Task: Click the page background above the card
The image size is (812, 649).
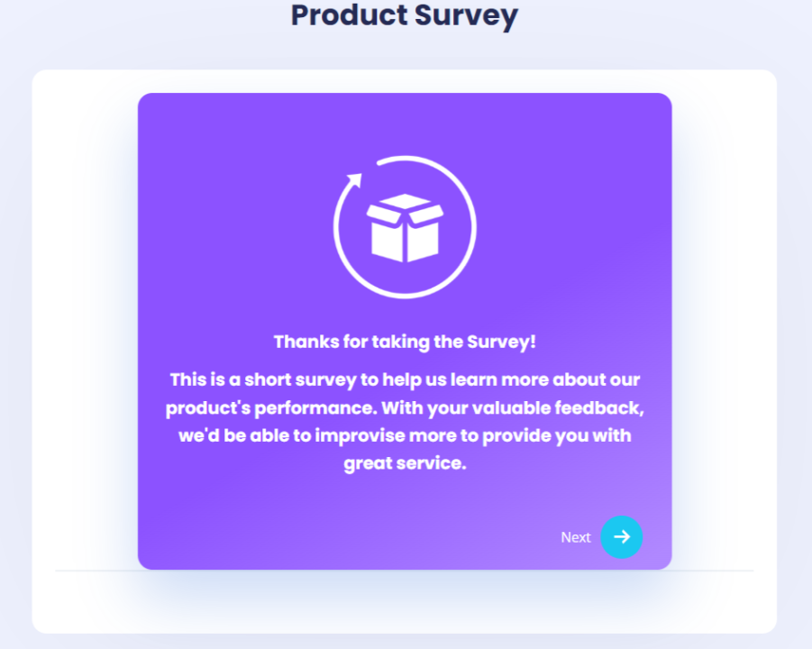Action: coord(405,50)
